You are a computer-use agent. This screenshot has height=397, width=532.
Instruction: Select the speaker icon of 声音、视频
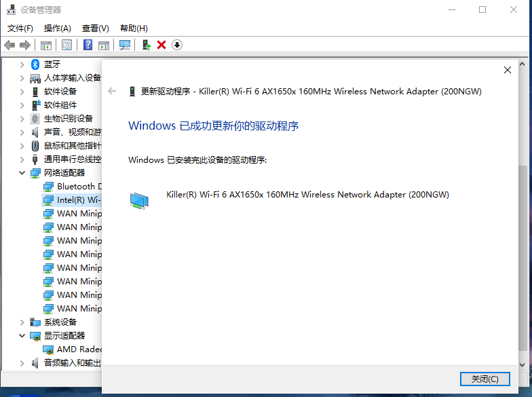[x=35, y=132]
